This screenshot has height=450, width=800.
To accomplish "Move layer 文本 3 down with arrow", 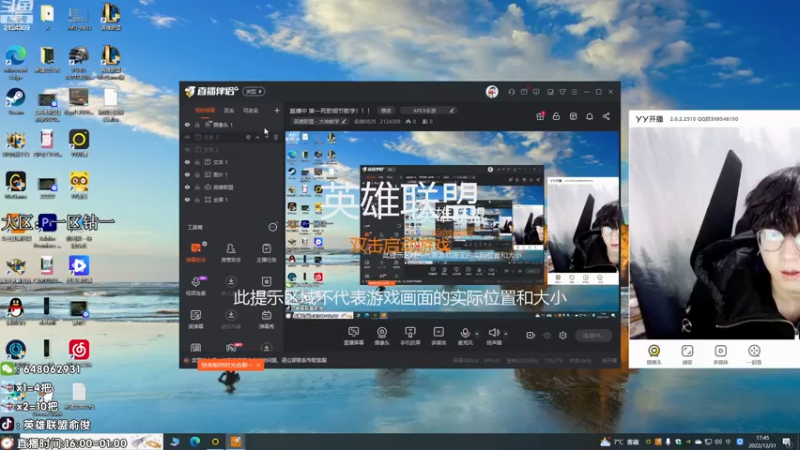I will click(266, 137).
